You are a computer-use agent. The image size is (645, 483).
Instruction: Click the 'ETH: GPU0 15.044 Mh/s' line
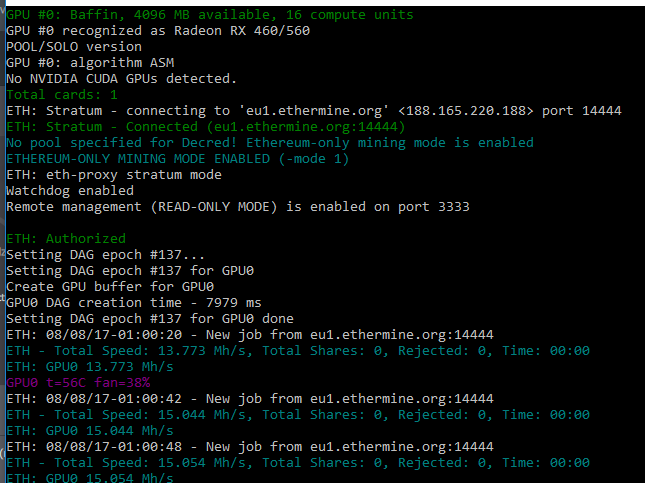coord(90,432)
